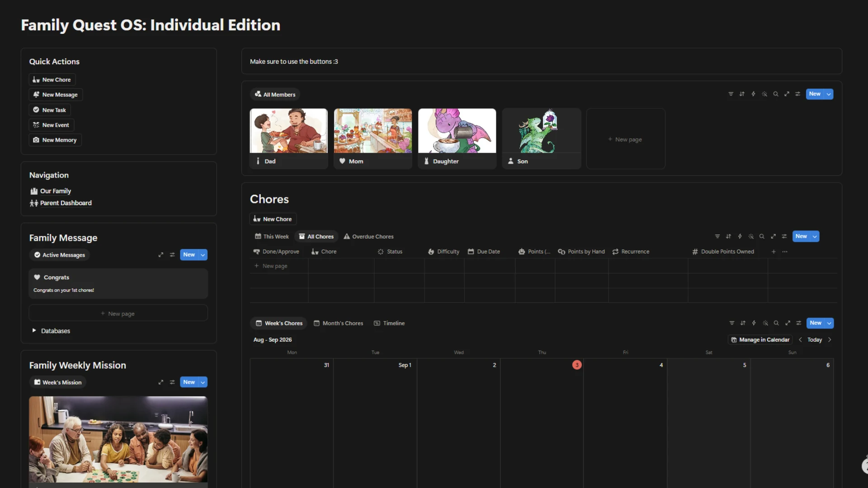Viewport: 868px width, 488px height.
Task: Click New Memory quick action
Action: pyautogui.click(x=55, y=140)
